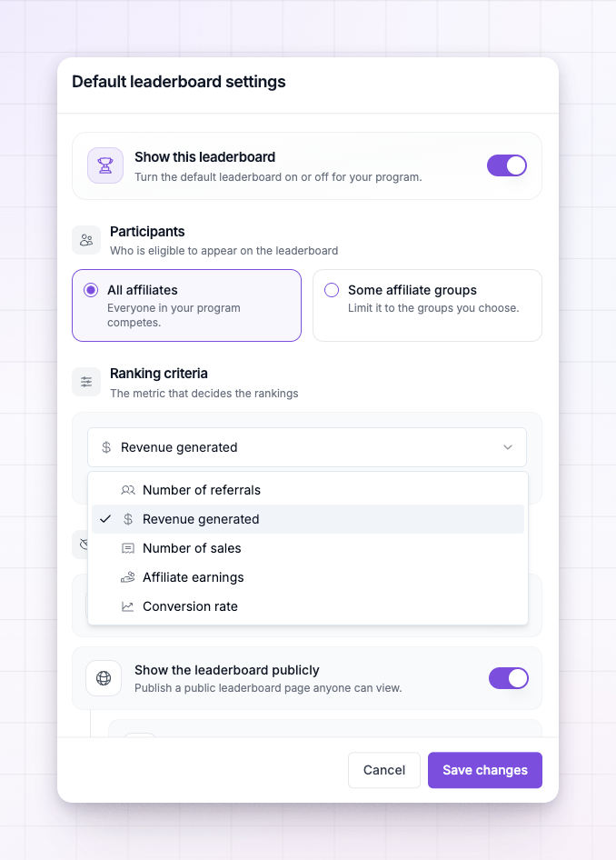Collapse the ranking criteria dropdown chevron

tap(508, 447)
